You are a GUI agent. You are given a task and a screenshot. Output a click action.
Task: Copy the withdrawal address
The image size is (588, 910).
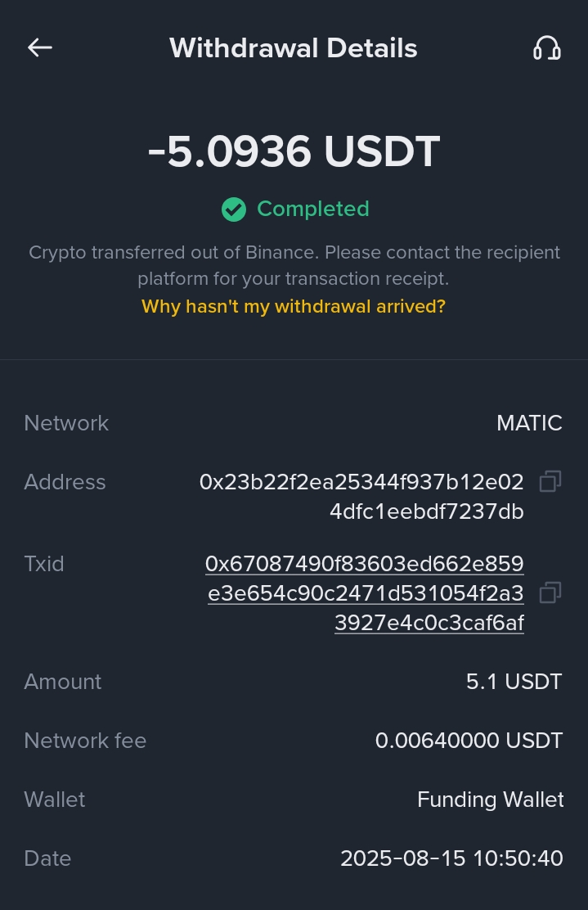click(x=550, y=482)
